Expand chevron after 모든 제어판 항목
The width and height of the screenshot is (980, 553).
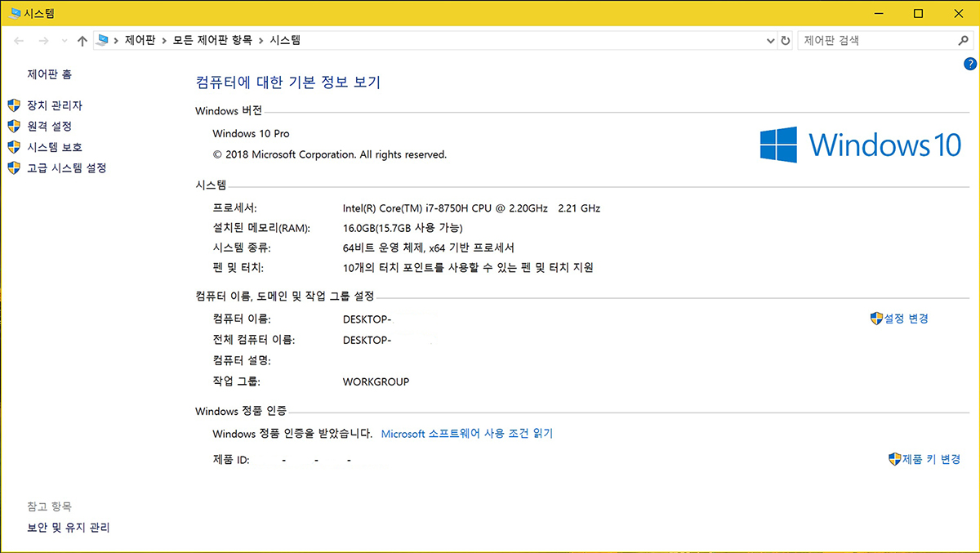tap(261, 40)
